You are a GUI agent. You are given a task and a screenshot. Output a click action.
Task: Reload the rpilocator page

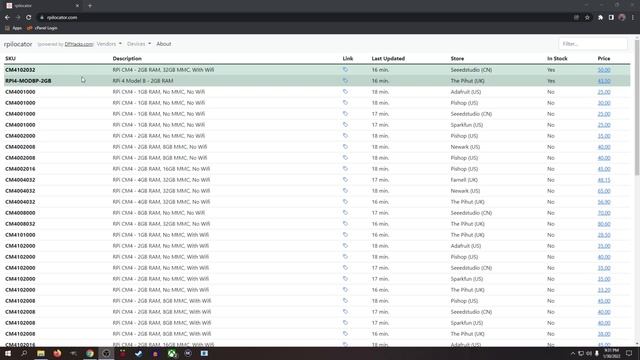pyautogui.click(x=29, y=18)
